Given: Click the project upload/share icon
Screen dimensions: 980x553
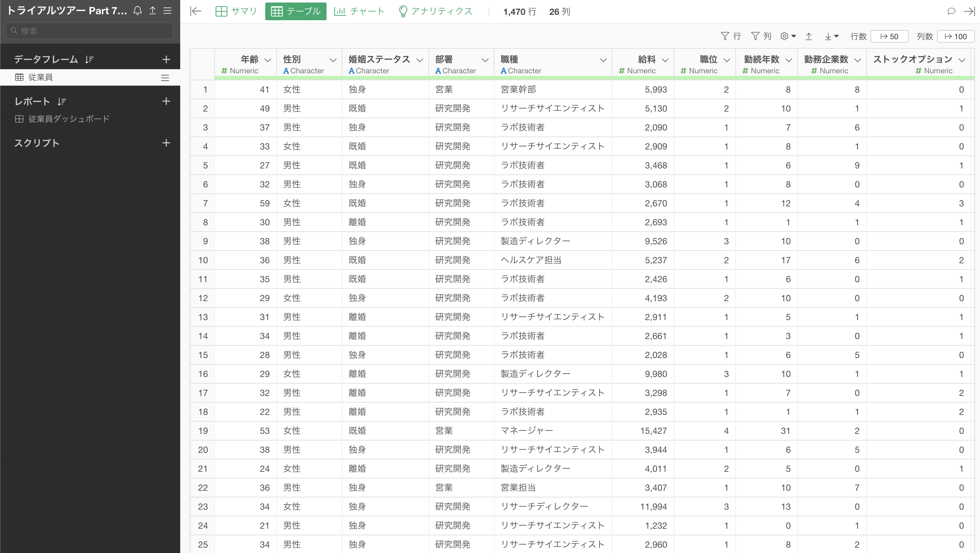Looking at the screenshot, I should [153, 11].
